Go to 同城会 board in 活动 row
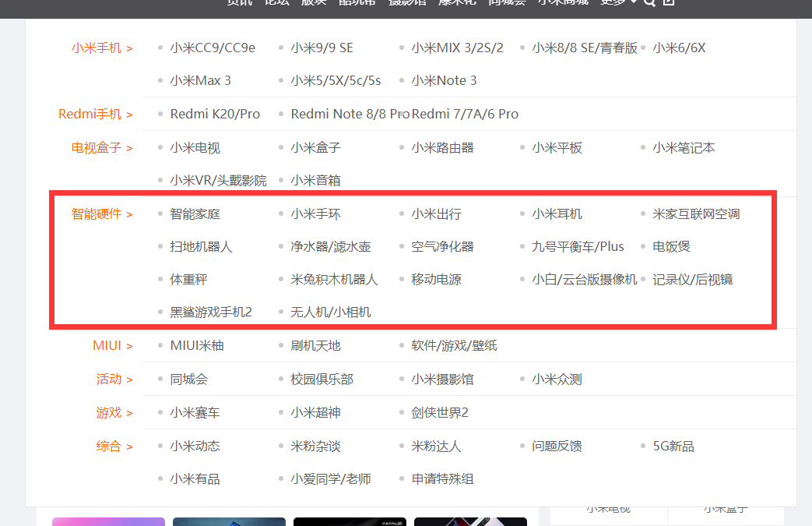The height and width of the screenshot is (526, 812). [189, 379]
